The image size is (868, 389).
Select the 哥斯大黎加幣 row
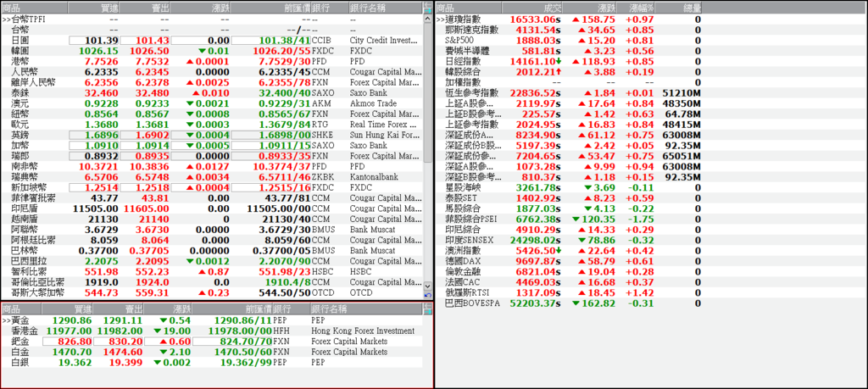point(211,292)
